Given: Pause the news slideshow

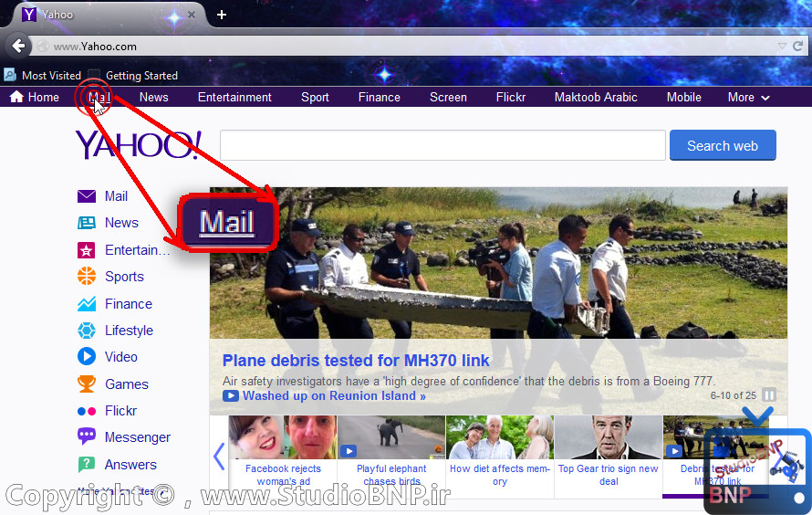Looking at the screenshot, I should (x=769, y=395).
